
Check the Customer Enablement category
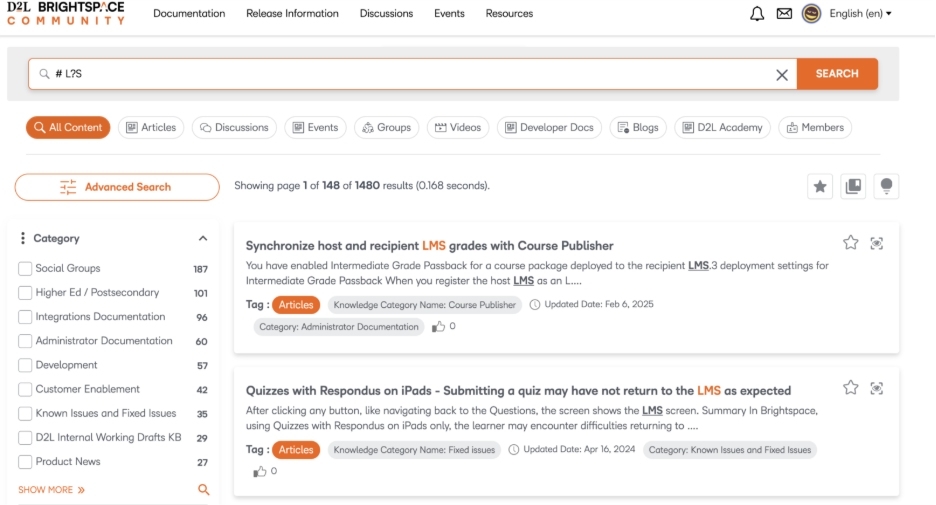click(x=25, y=389)
